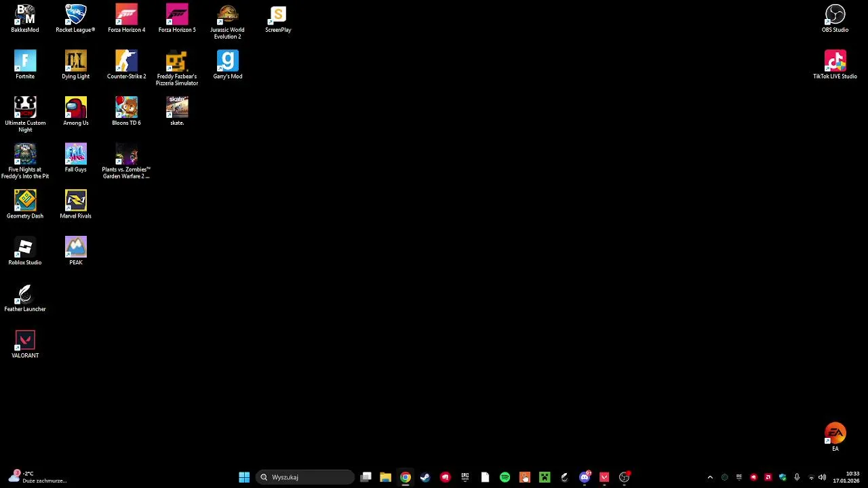The image size is (868, 488).
Task: Focus the Wyszukaj taskbar search box
Action: (305, 477)
